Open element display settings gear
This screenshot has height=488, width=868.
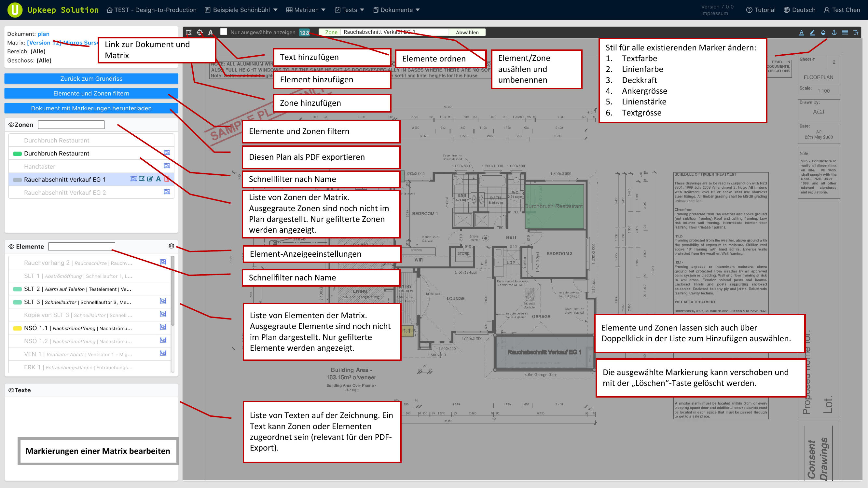[x=171, y=246]
